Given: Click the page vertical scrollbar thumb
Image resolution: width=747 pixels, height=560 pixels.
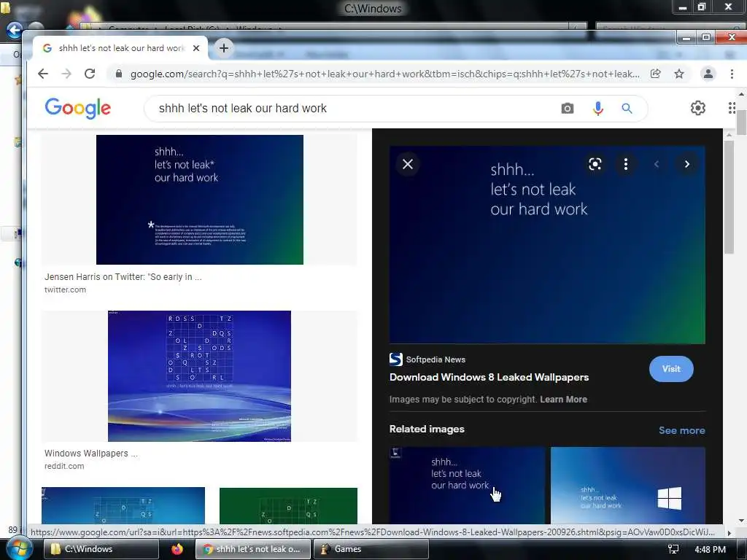Looking at the screenshot, I should 741,122.
